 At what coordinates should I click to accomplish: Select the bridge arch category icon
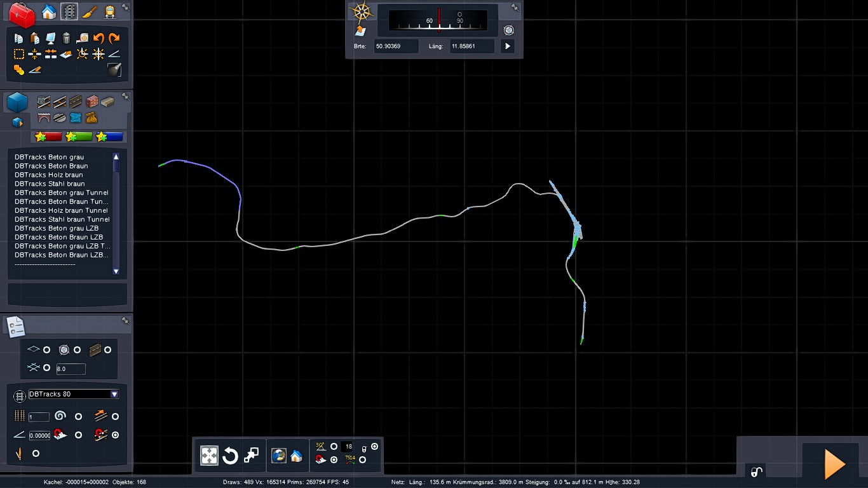tap(44, 118)
